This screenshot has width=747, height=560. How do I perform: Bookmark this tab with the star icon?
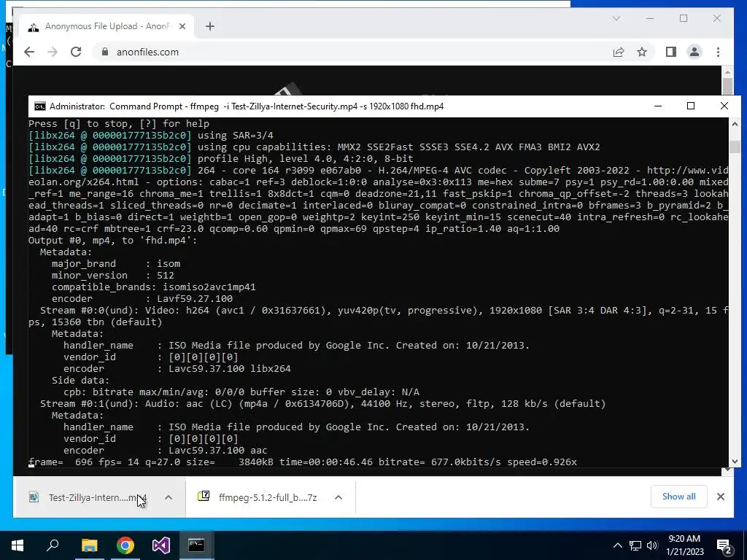click(642, 52)
